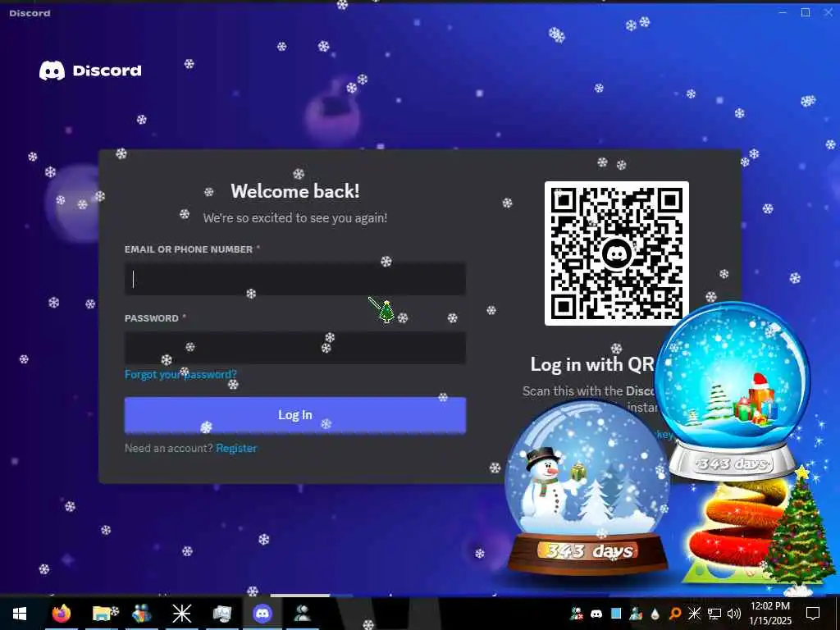
Task: Open the network status tray icon
Action: (714, 614)
